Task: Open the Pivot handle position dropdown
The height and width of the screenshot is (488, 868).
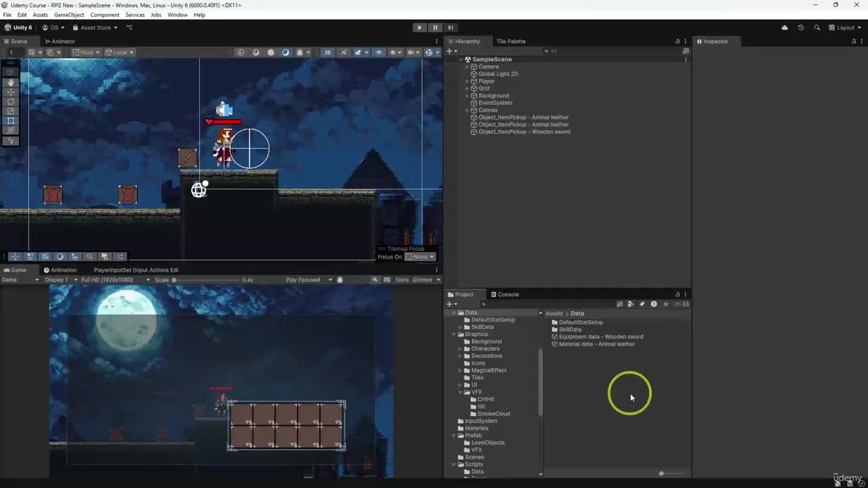Action: pyautogui.click(x=87, y=52)
